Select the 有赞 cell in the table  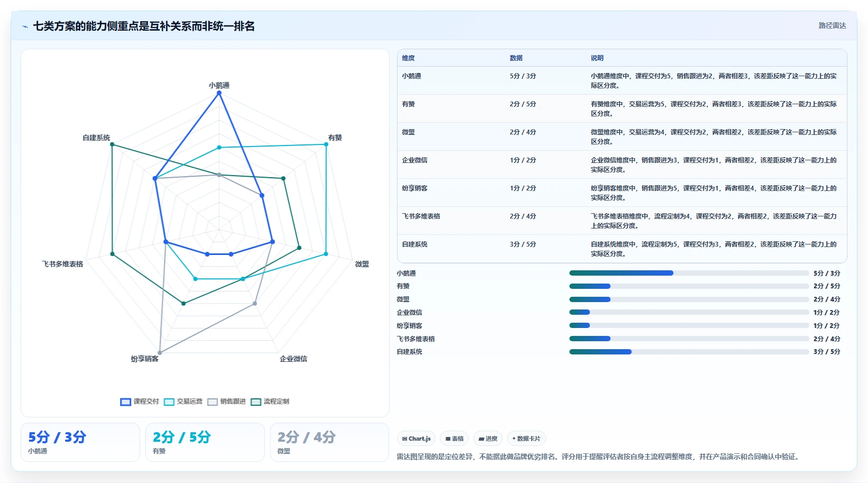tap(408, 104)
